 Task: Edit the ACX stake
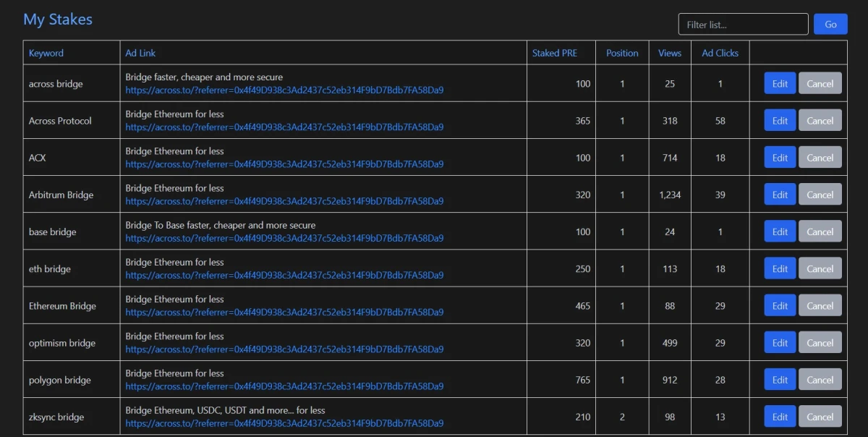click(x=780, y=157)
